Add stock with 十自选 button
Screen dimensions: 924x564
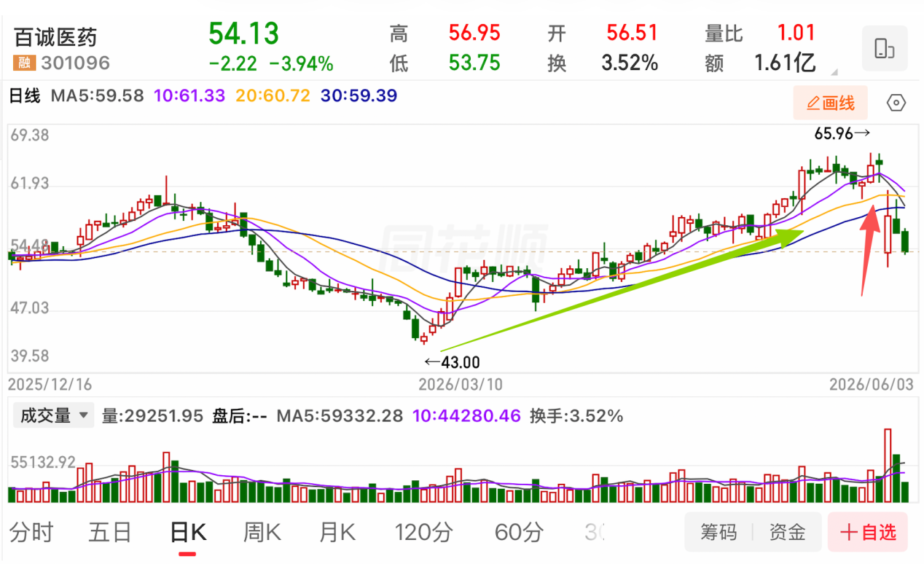coord(868,532)
